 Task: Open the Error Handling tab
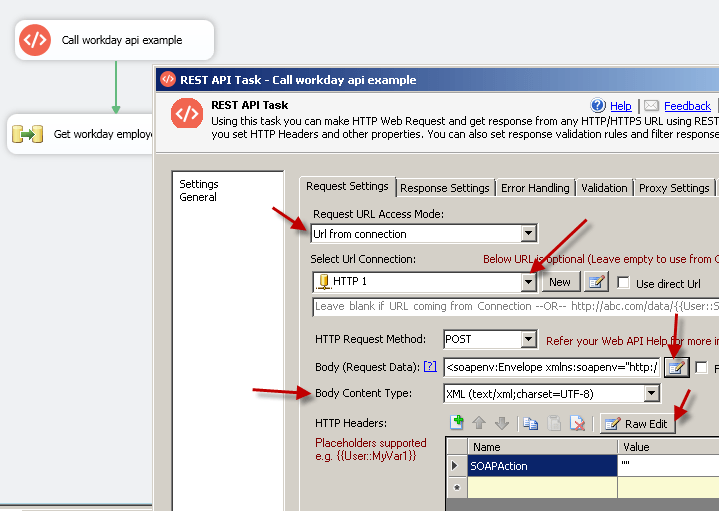point(535,188)
